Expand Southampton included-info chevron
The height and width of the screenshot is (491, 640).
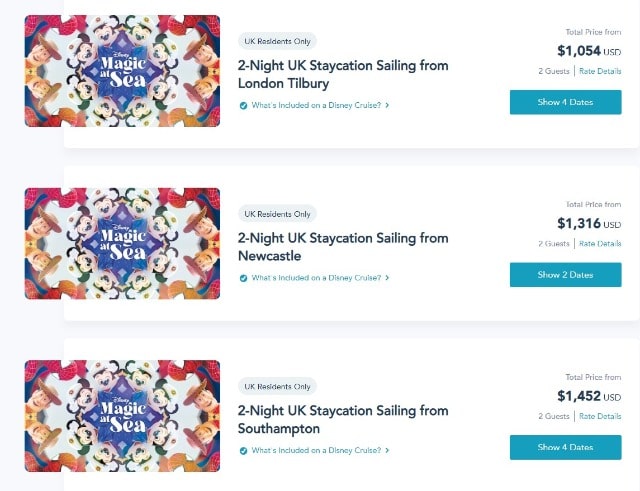[x=387, y=451]
